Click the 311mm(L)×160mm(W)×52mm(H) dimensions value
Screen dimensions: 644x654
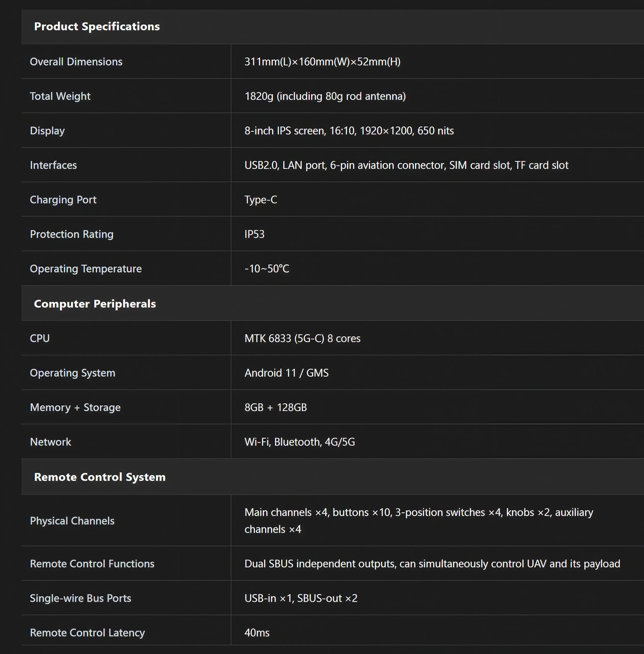(322, 62)
